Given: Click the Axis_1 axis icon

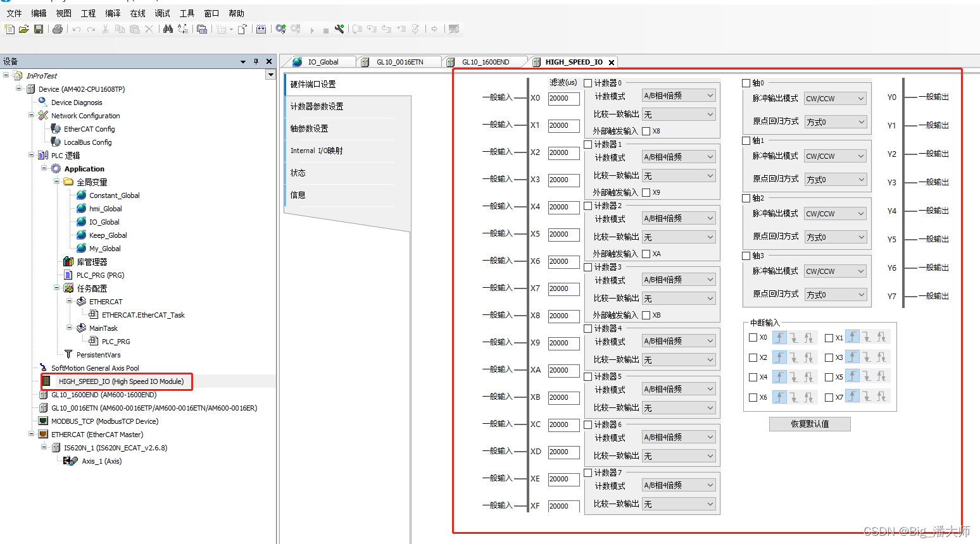Looking at the screenshot, I should point(70,461).
